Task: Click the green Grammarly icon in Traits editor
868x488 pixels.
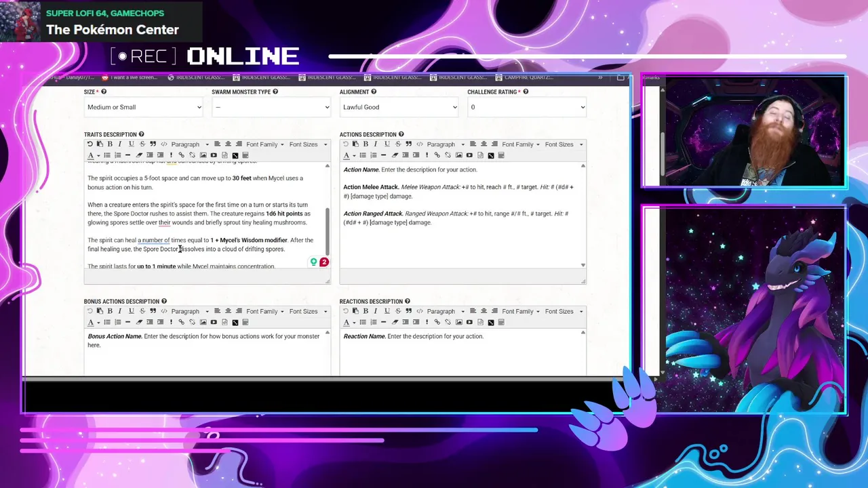Action: coord(313,262)
